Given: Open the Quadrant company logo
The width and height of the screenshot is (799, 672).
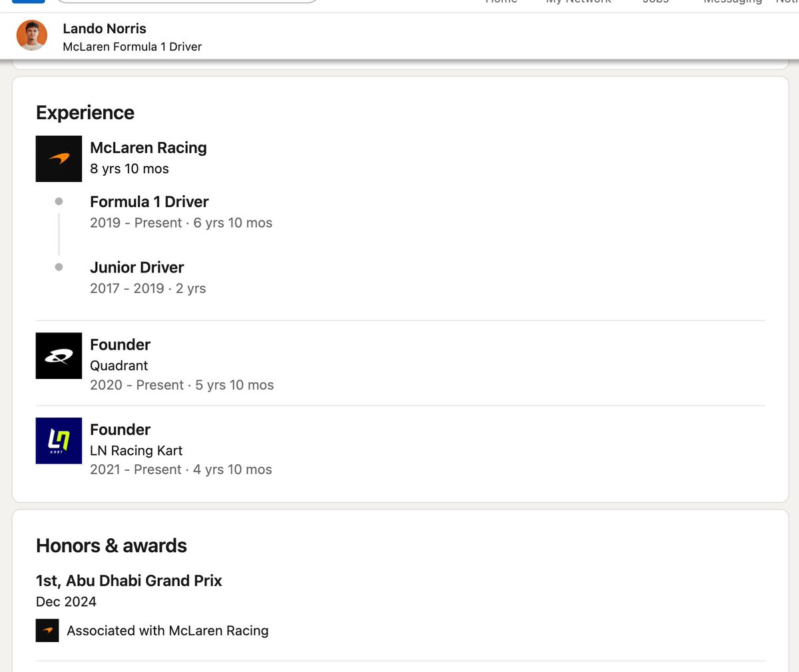Looking at the screenshot, I should pyautogui.click(x=59, y=356).
